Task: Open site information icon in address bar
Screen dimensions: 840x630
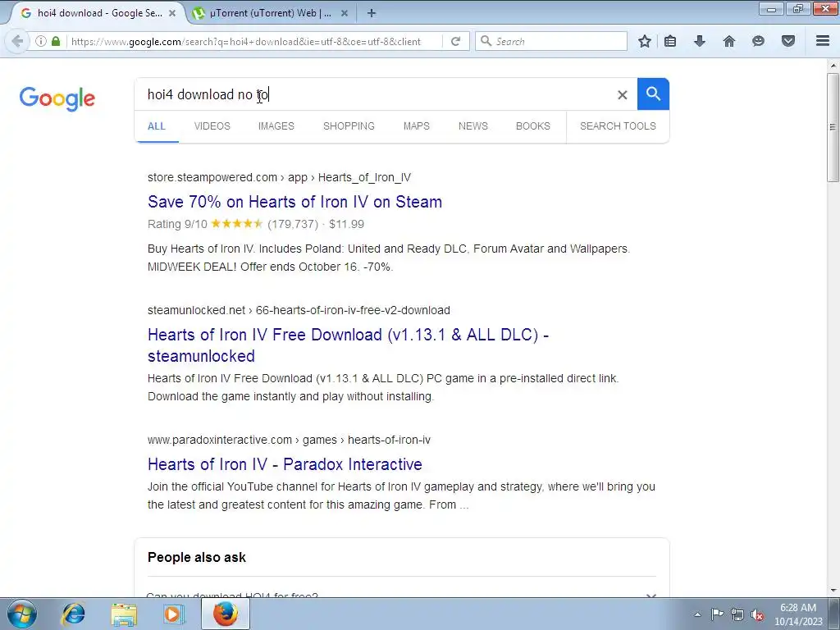Action: (41, 41)
